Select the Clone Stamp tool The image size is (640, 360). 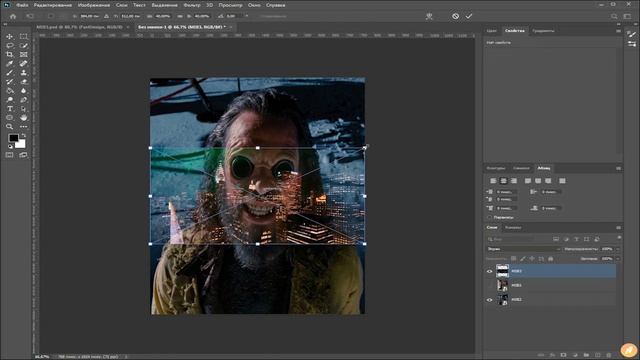(x=24, y=73)
